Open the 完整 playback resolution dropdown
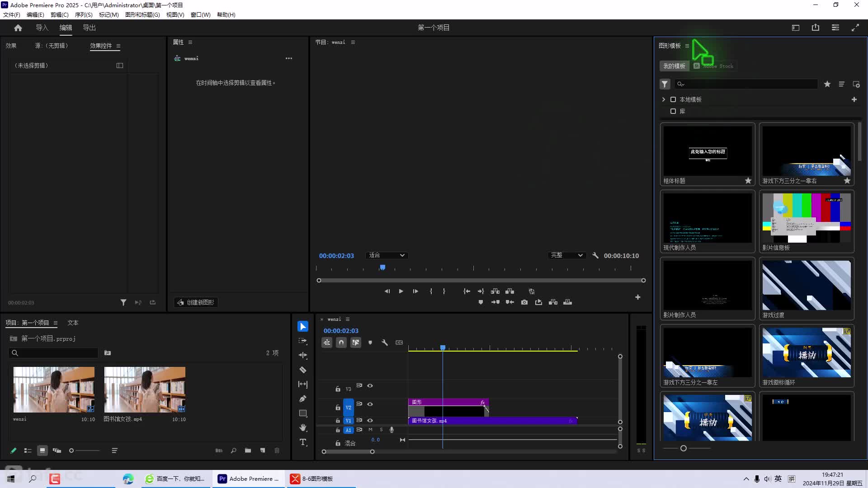The width and height of the screenshot is (868, 488). (x=567, y=255)
